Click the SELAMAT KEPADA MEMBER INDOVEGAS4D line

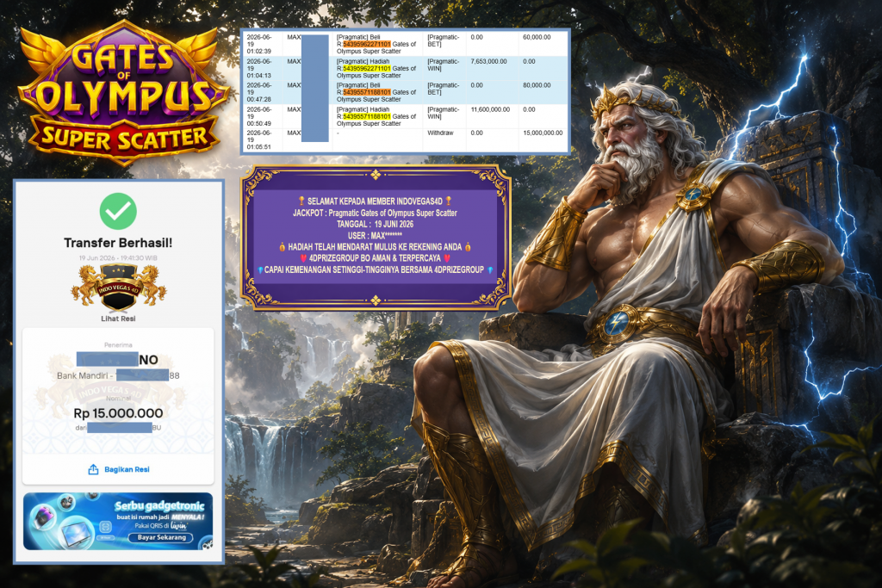coord(376,201)
